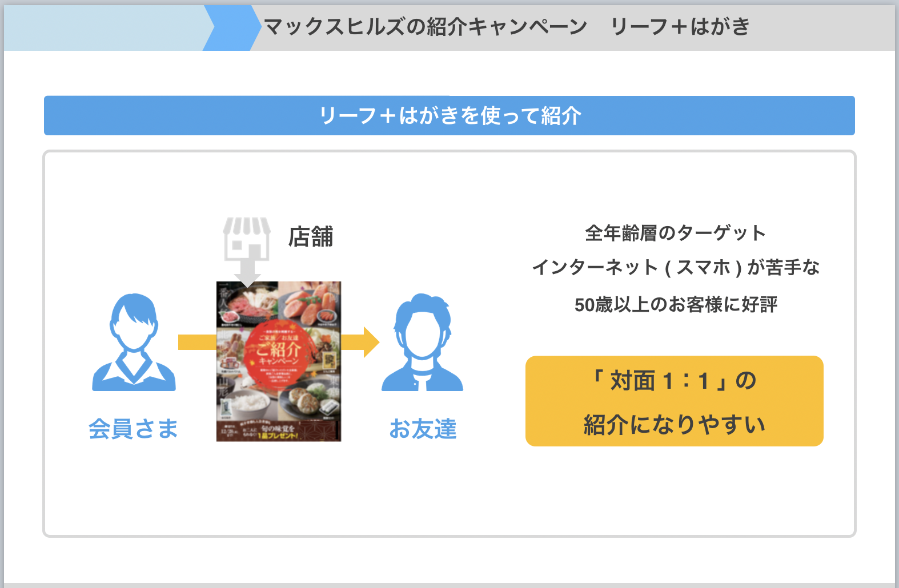Image resolution: width=899 pixels, height=588 pixels.
Task: Click the 全年齢層のターゲット text line
Action: (676, 233)
